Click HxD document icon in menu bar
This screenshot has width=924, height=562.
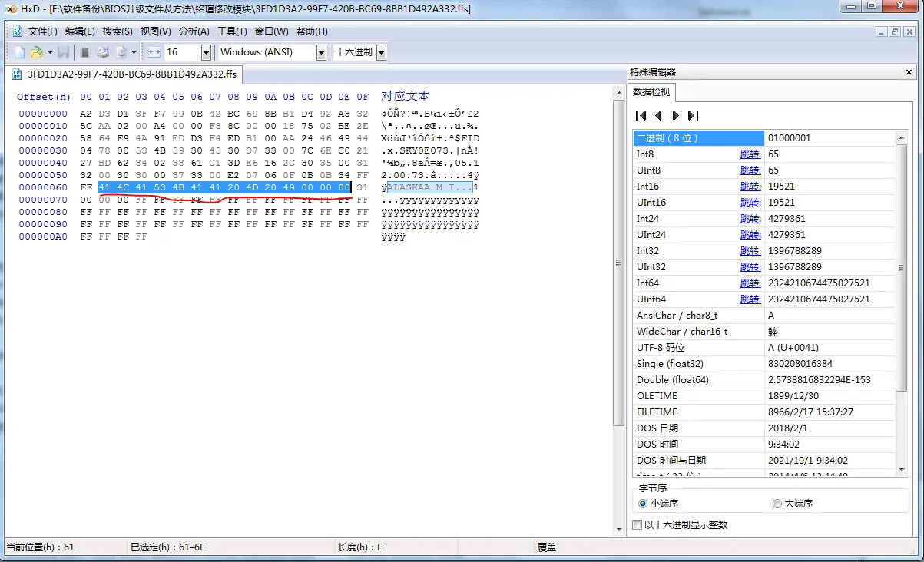18,31
